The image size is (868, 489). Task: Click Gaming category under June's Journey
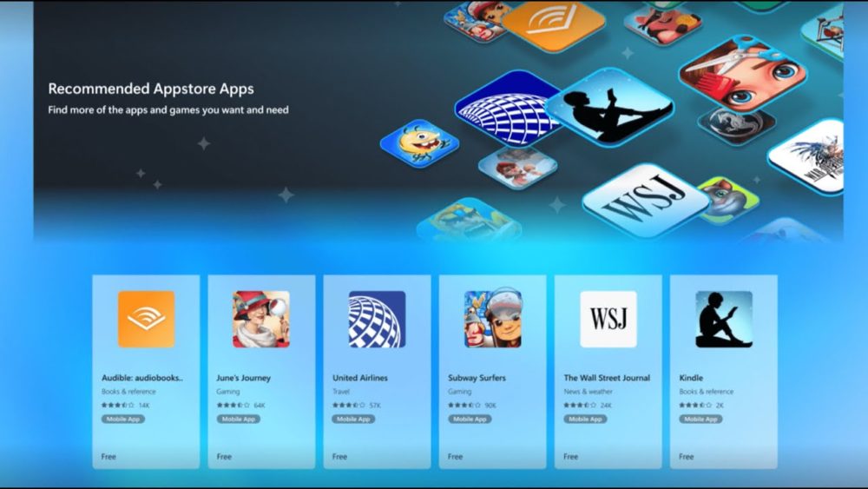coord(228,392)
